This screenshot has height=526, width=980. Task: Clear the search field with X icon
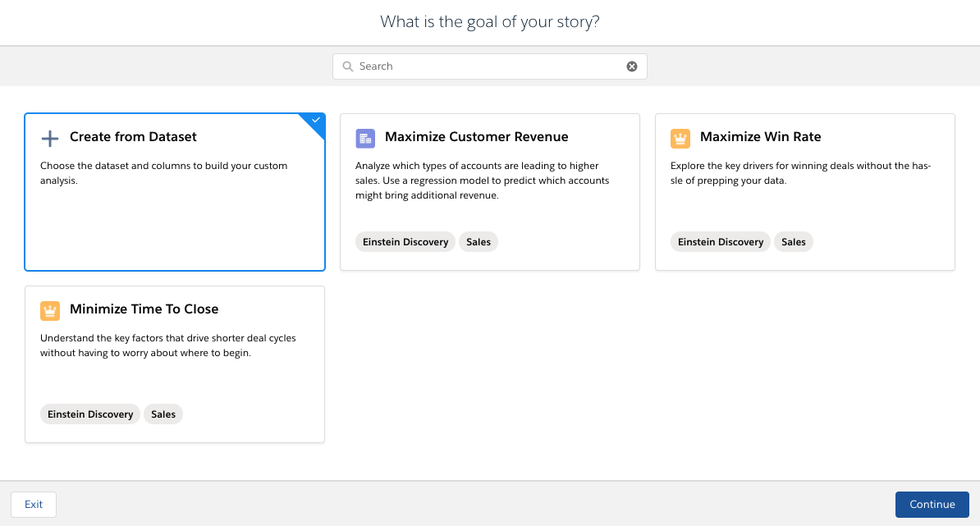pos(632,66)
